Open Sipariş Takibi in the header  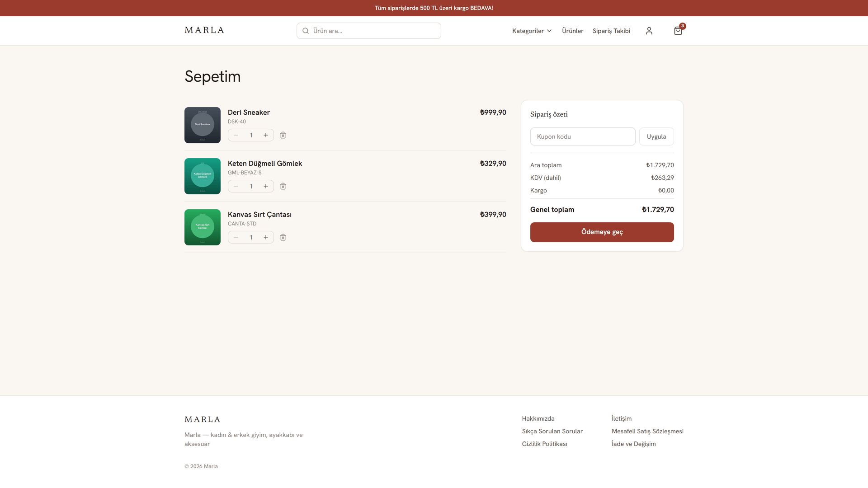click(x=611, y=31)
